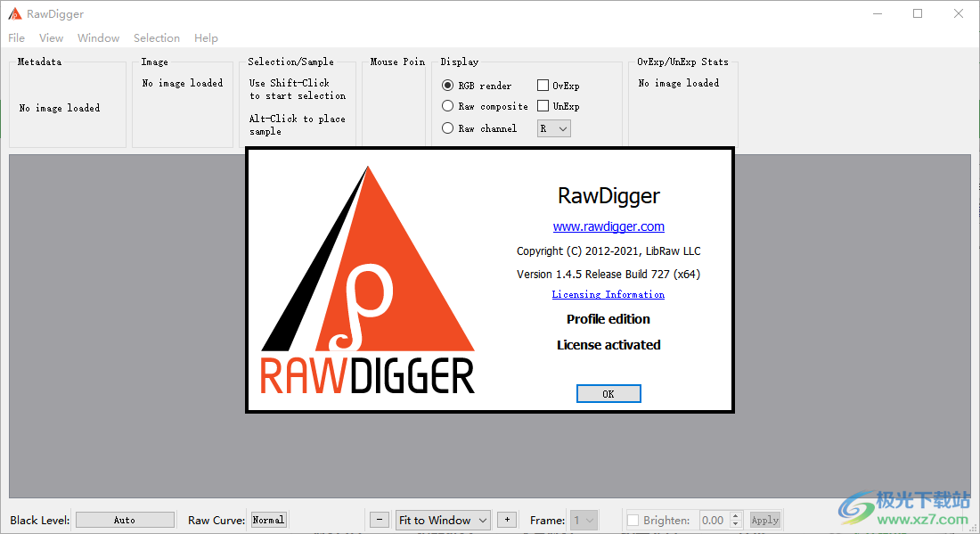Open the Window menu
The width and height of the screenshot is (980, 534).
click(x=98, y=37)
